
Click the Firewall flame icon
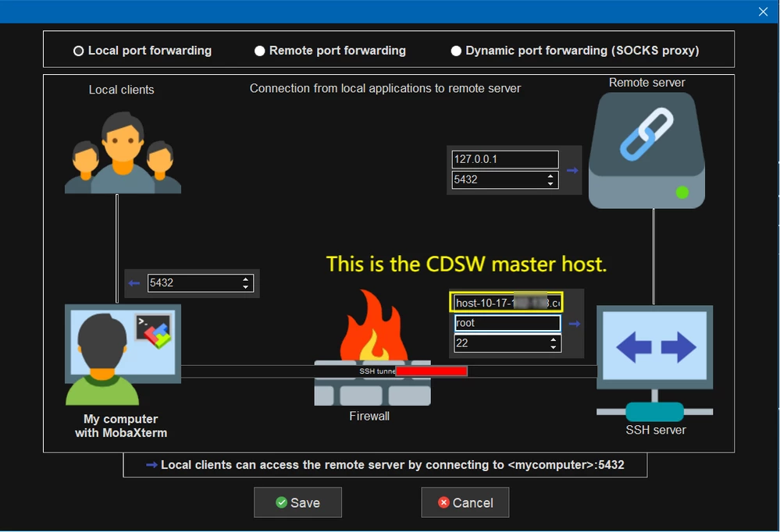tap(373, 325)
